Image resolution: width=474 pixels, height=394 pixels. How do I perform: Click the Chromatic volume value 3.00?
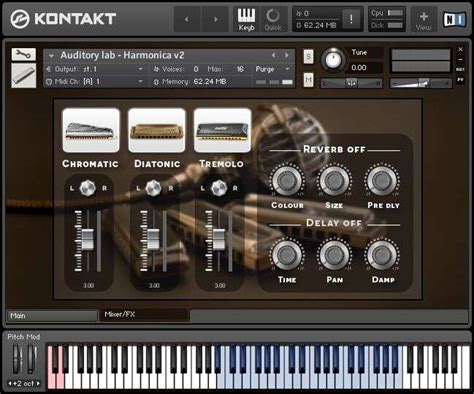pyautogui.click(x=88, y=286)
